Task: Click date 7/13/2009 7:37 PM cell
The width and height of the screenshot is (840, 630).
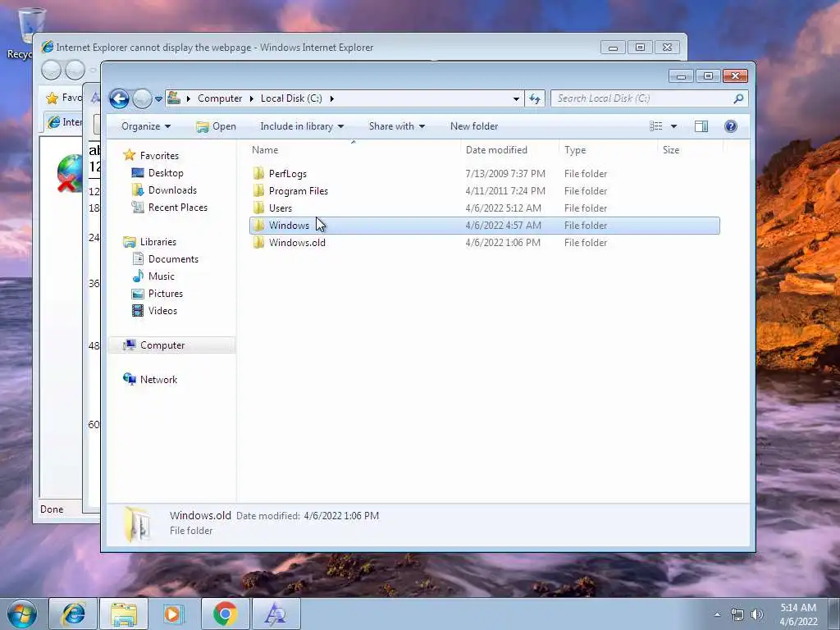Action: click(x=505, y=174)
